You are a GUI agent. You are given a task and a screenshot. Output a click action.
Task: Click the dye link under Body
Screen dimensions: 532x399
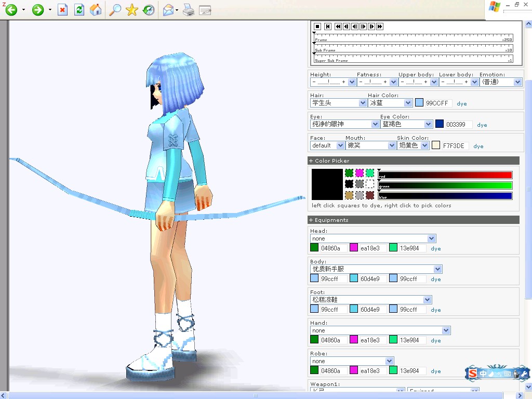coord(436,279)
